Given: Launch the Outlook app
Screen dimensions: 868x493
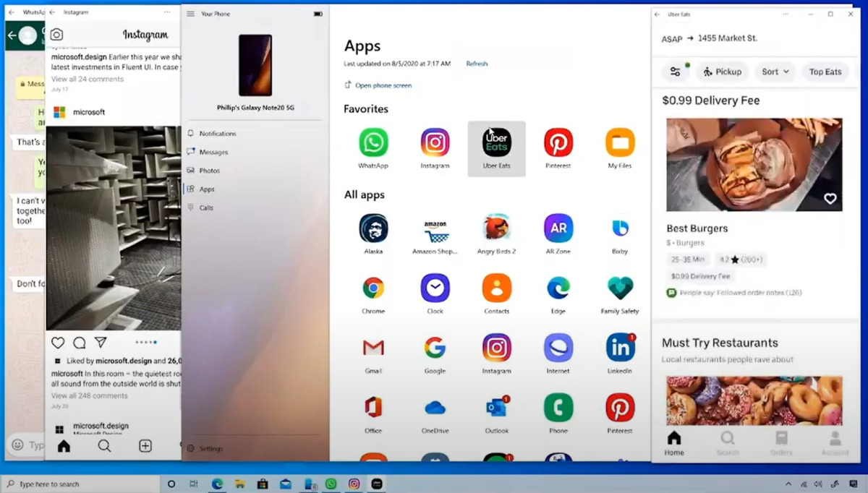Looking at the screenshot, I should (x=497, y=408).
